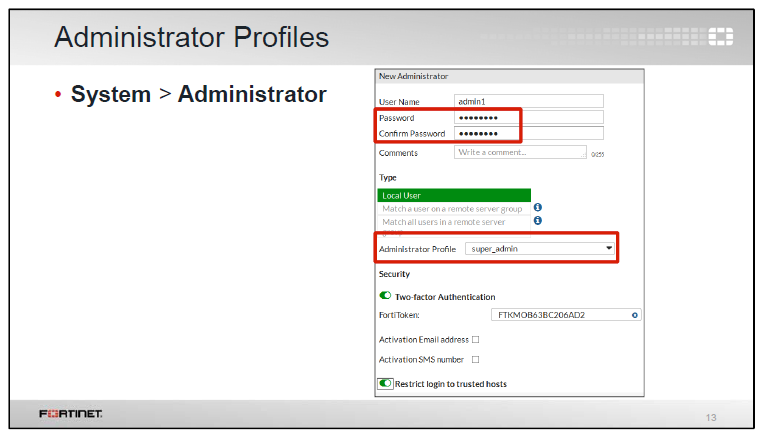Click the Confirm Password input field
The width and height of the screenshot is (761, 433).
pos(528,133)
